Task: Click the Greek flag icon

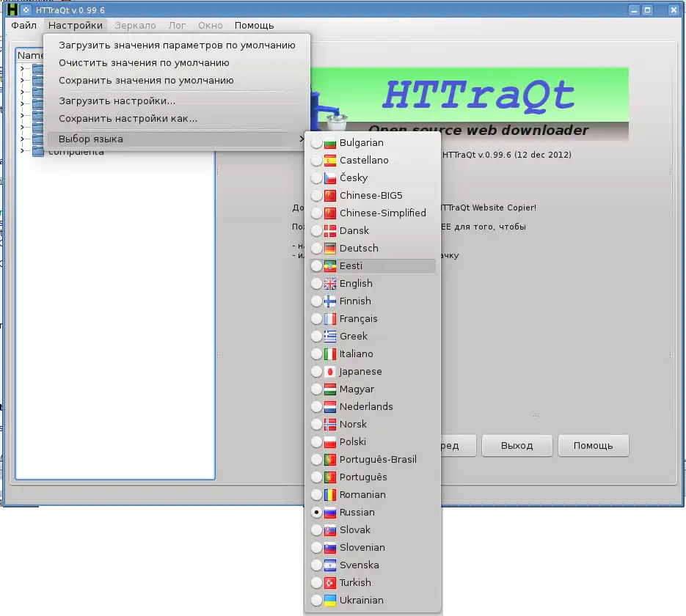Action: pyautogui.click(x=330, y=336)
